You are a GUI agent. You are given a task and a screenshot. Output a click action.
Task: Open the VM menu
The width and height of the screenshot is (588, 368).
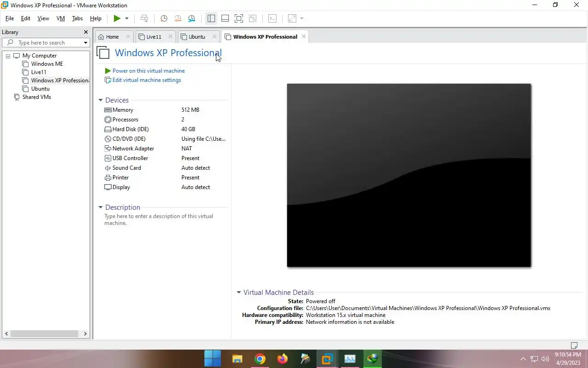(x=61, y=18)
